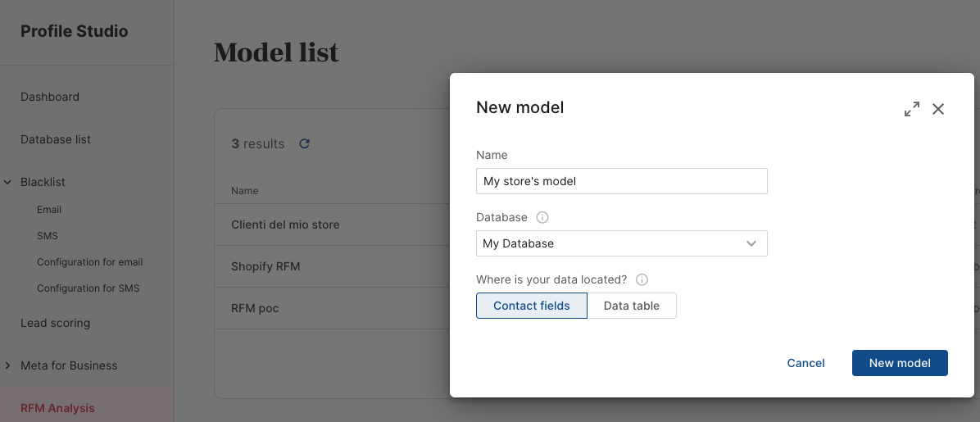Expand the Meta for Business section

(8, 365)
